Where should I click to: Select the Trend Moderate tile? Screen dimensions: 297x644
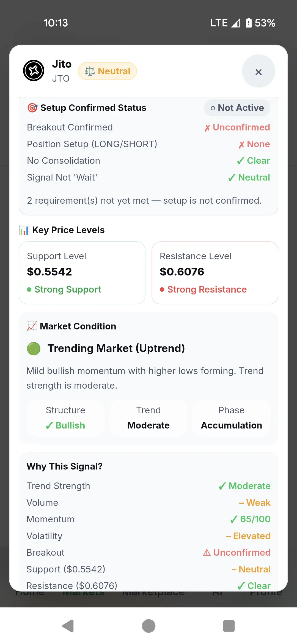pyautogui.click(x=148, y=418)
